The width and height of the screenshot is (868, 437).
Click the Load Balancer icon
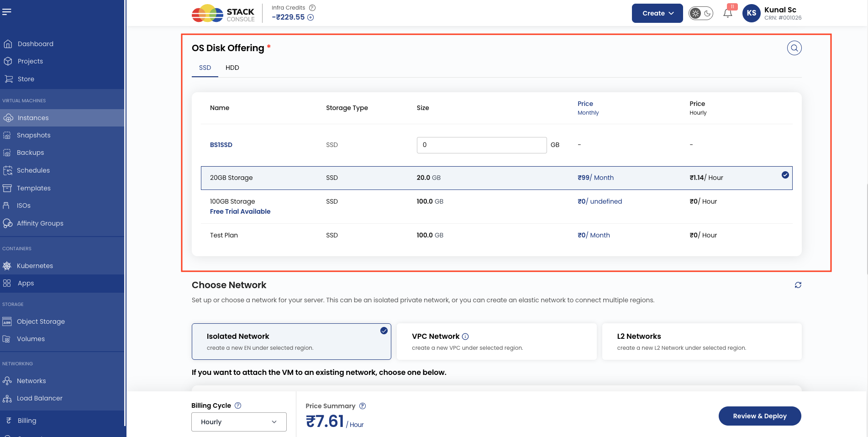pos(7,398)
